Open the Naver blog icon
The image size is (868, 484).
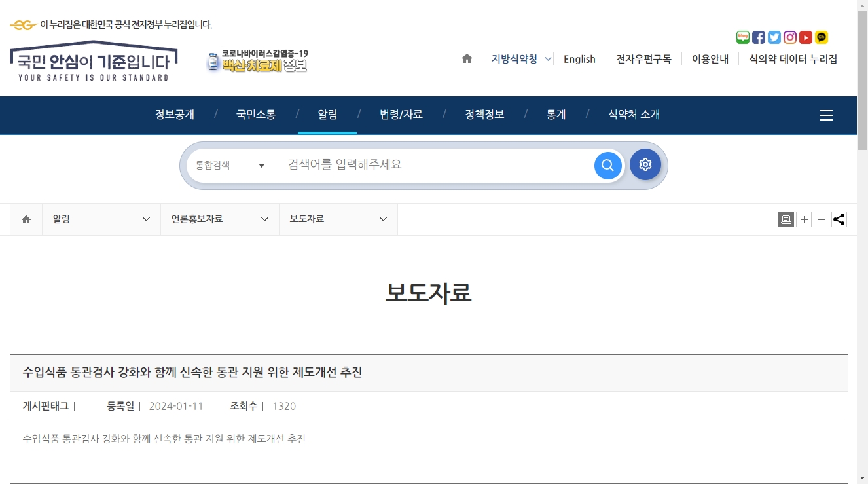click(x=743, y=37)
